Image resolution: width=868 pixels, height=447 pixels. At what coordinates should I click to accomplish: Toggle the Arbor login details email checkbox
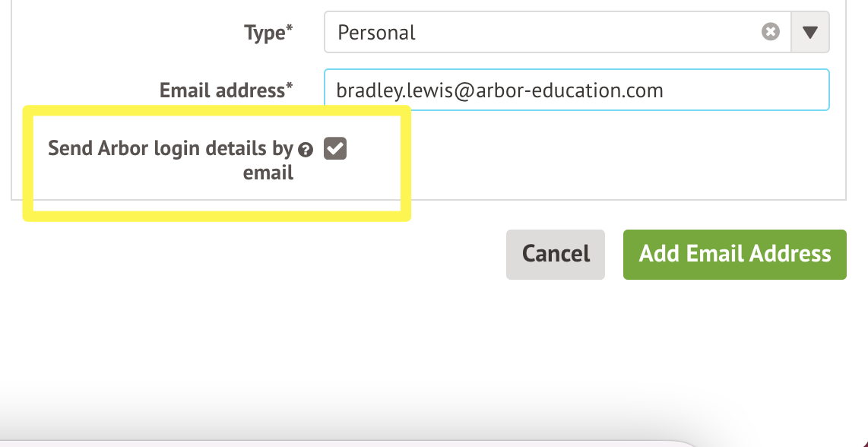coord(335,149)
